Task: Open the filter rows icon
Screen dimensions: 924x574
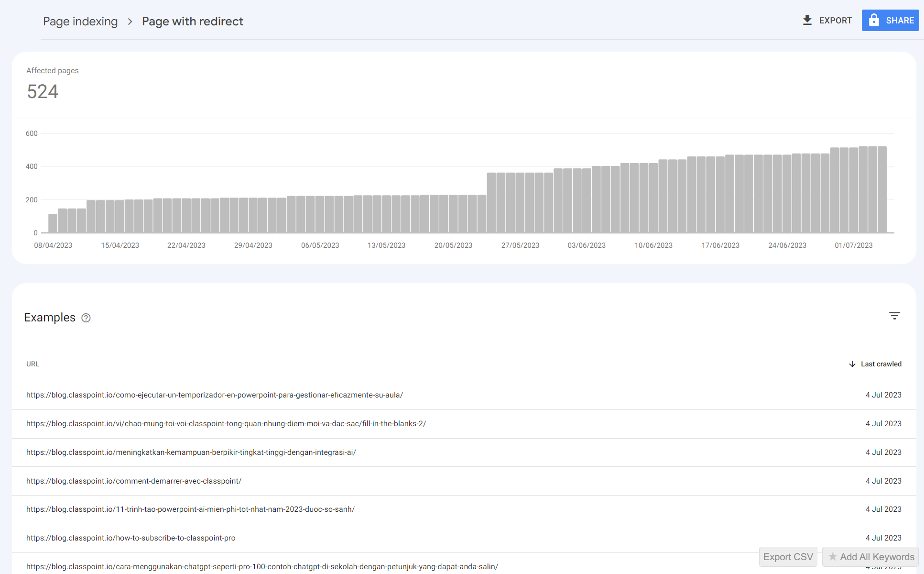Action: click(x=894, y=316)
